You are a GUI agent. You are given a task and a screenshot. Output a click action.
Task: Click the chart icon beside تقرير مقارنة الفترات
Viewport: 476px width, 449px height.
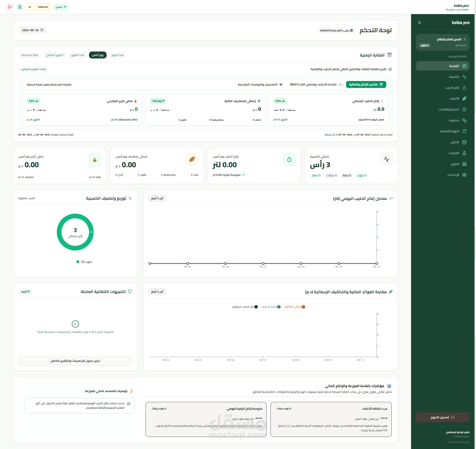pos(390,69)
